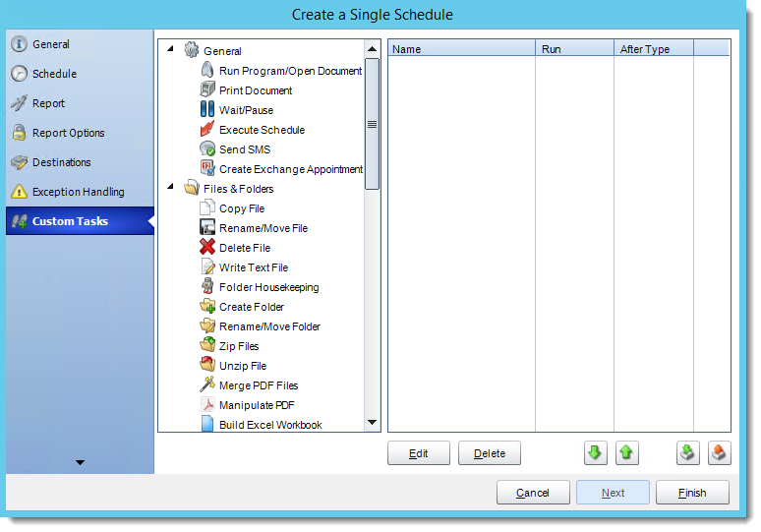Click the Zip Files icon

[x=207, y=345]
